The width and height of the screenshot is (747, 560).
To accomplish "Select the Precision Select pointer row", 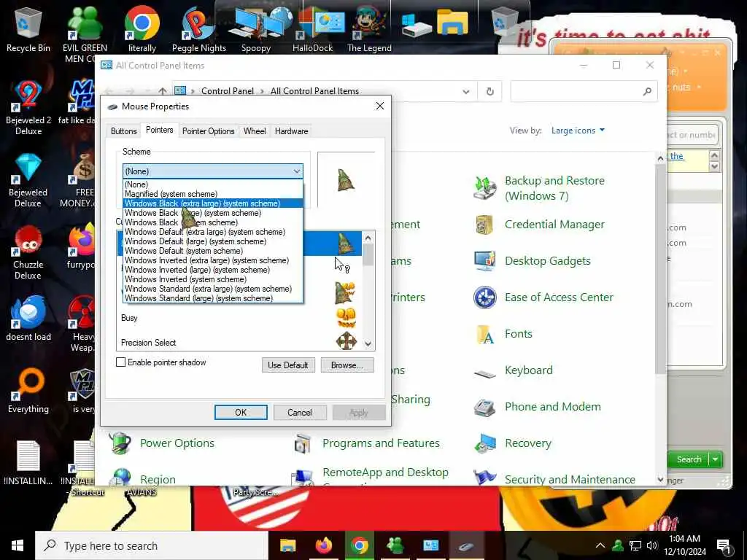I will pyautogui.click(x=239, y=343).
